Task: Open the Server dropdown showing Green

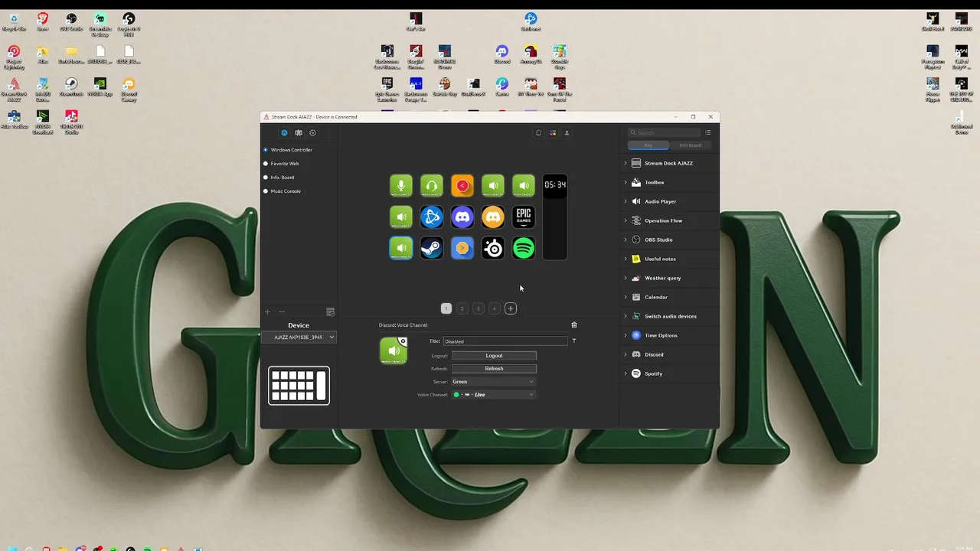Action: [x=494, y=382]
